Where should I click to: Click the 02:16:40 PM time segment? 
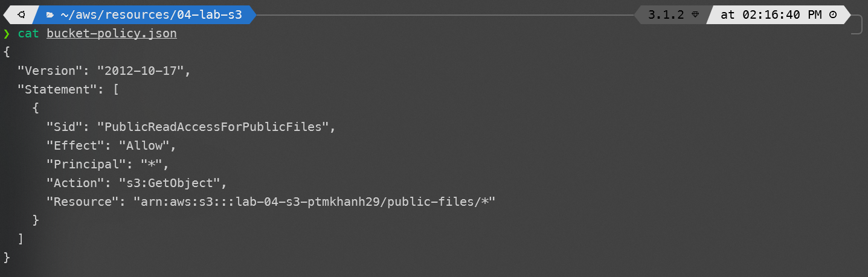click(773, 15)
